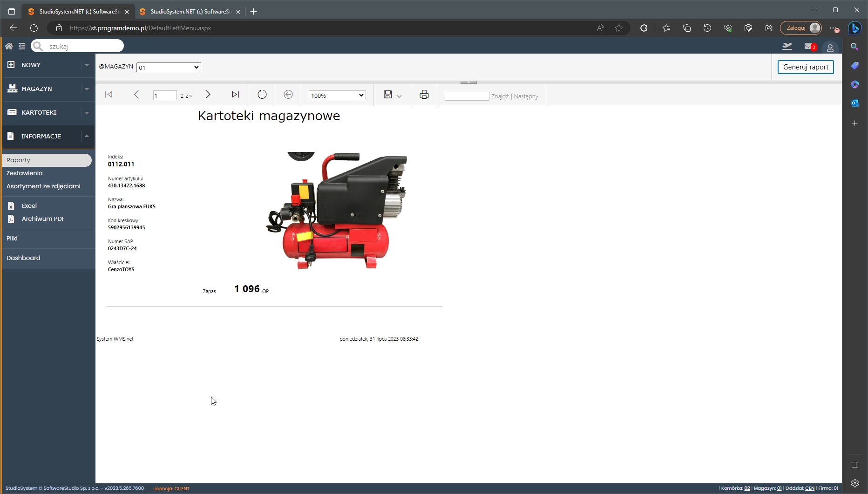868x494 pixels.
Task: Print the report using the printer icon
Action: point(424,95)
